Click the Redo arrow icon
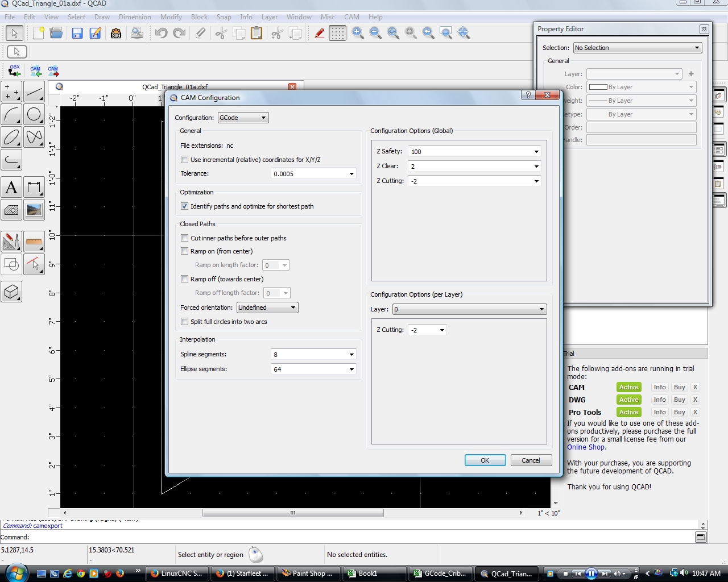 click(x=179, y=33)
